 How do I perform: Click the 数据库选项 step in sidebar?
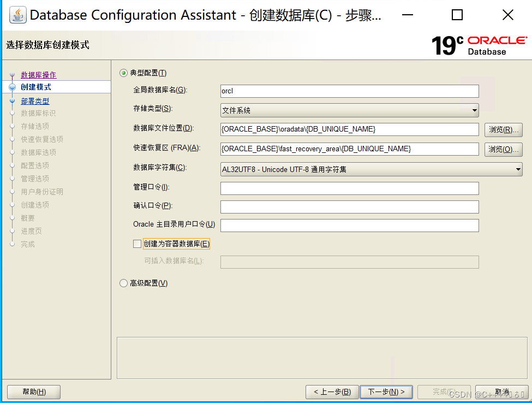[x=39, y=152]
